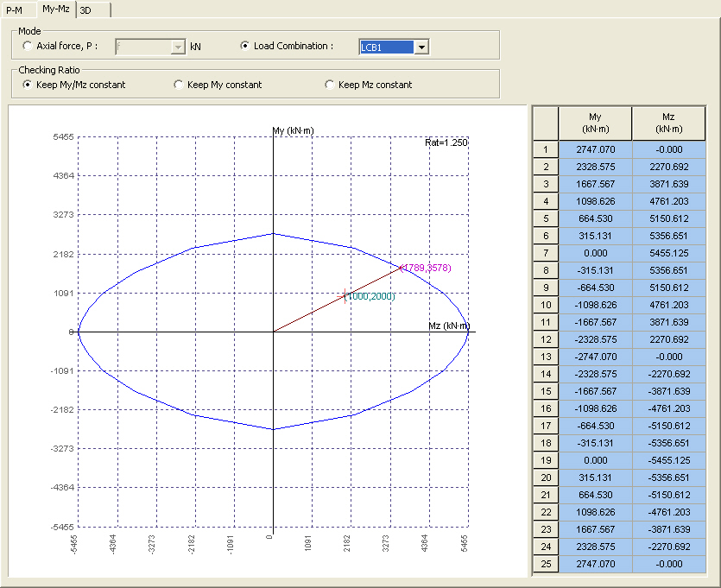Viewport: 721px width, 588px height.
Task: Click the My column header
Action: [x=595, y=123]
